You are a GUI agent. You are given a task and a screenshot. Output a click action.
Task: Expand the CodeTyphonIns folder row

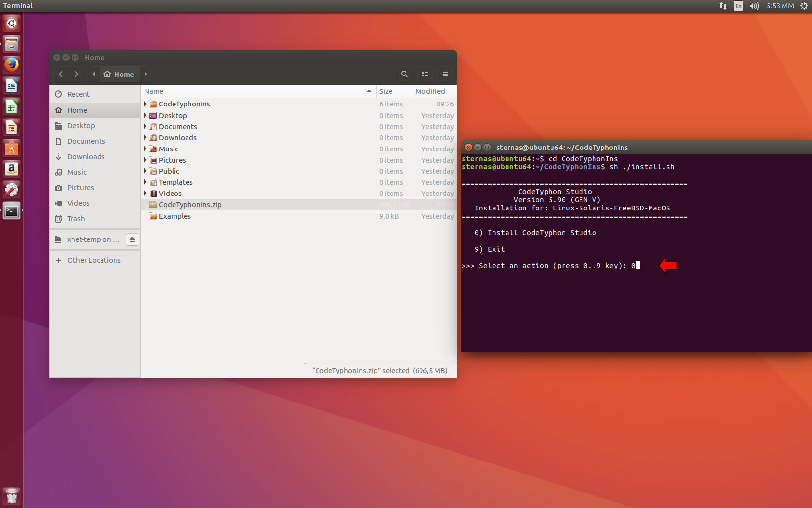[145, 104]
